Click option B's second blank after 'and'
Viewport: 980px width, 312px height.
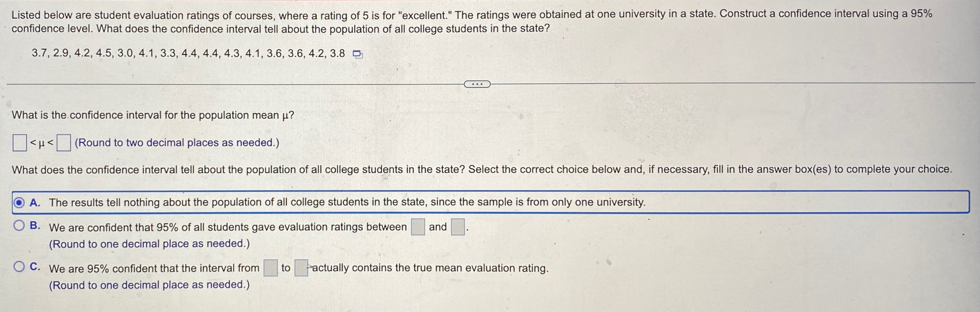pyautogui.click(x=458, y=227)
